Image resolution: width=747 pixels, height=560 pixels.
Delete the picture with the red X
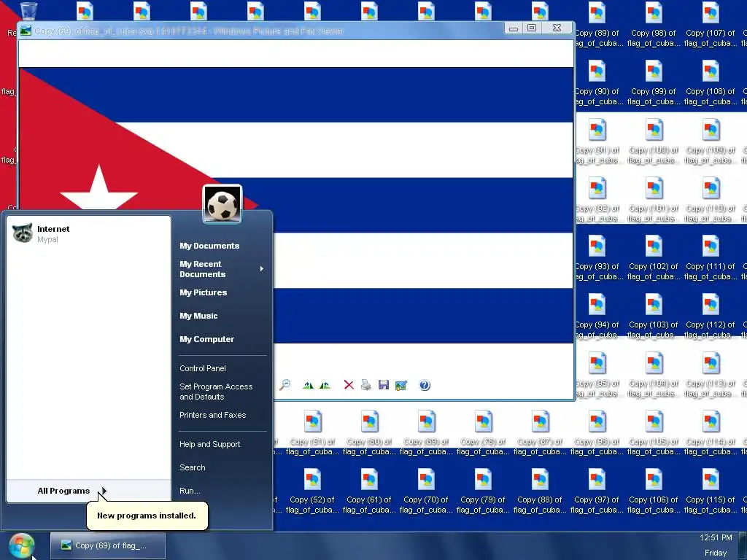click(349, 385)
